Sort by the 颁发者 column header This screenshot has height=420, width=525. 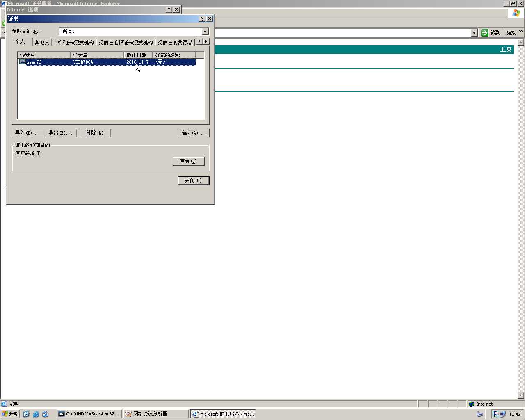coord(97,55)
